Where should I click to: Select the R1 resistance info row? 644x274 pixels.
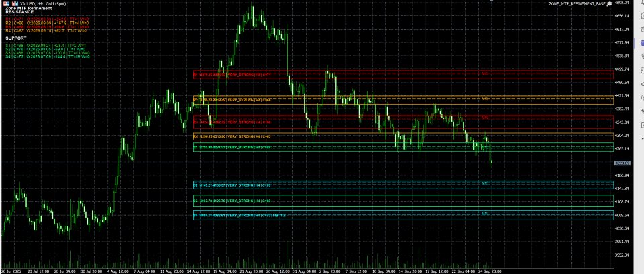point(47,19)
